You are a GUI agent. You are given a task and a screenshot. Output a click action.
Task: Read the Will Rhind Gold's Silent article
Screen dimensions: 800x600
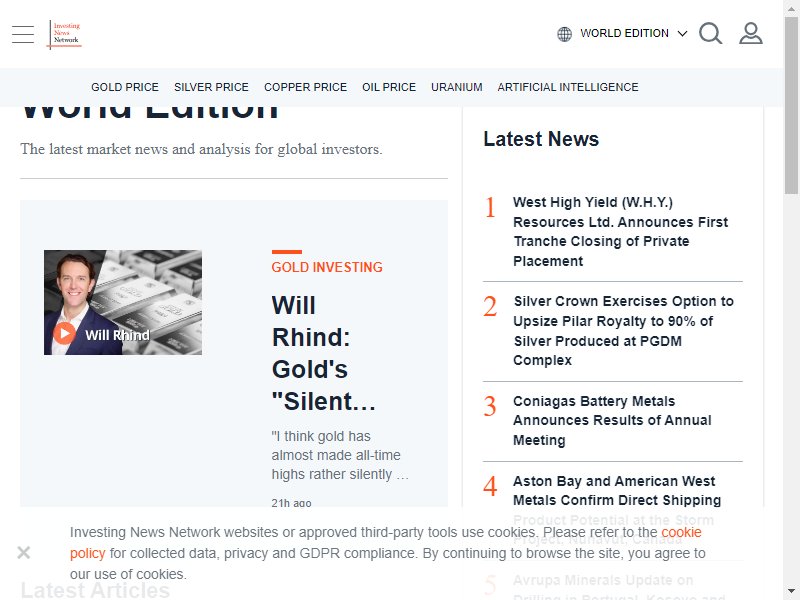(324, 353)
